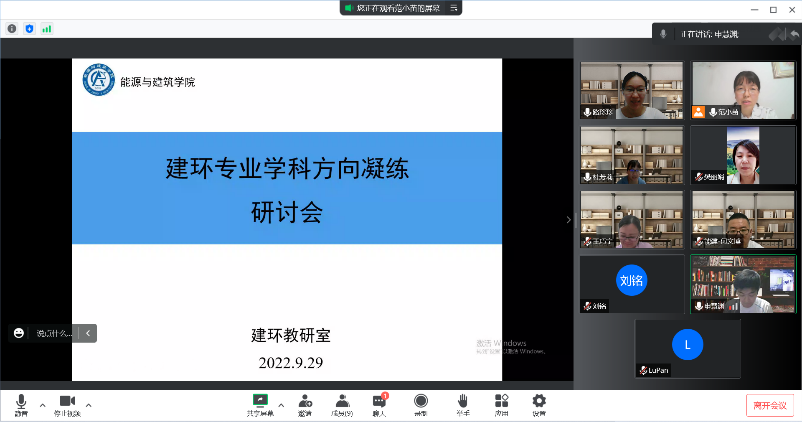Image resolution: width=802 pixels, height=422 pixels.
Task: Expand the audio options arrow beside the microphone
Action: pyautogui.click(x=42, y=405)
